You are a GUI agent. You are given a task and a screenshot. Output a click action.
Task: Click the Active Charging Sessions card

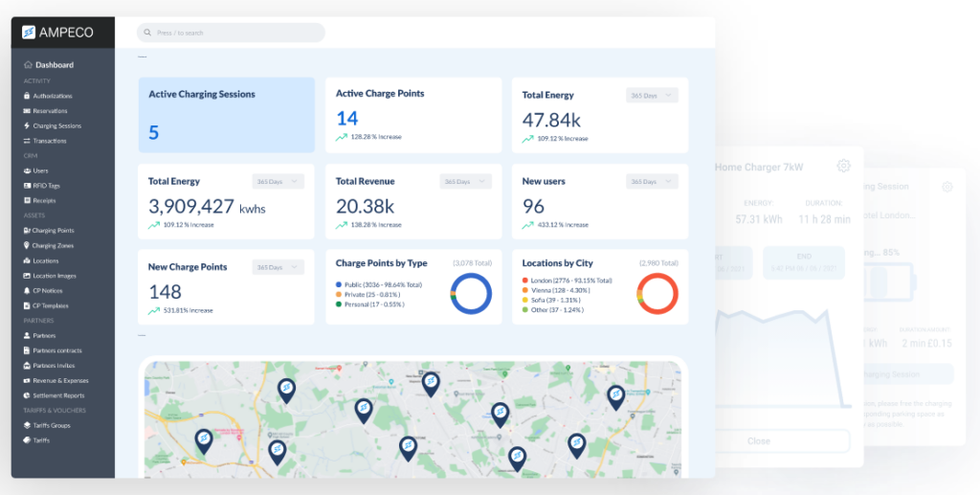[226, 115]
